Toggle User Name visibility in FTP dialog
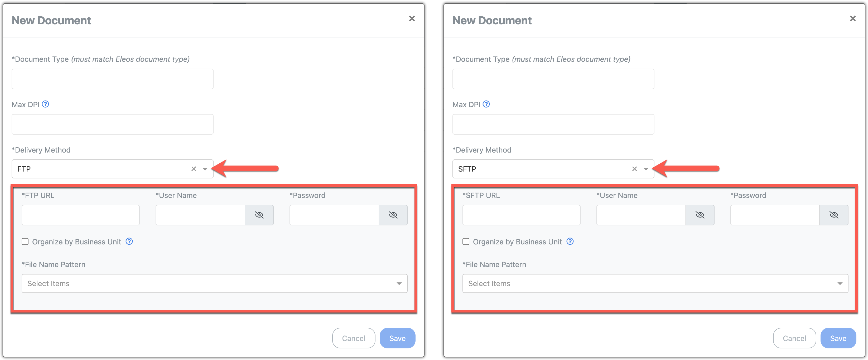Screen dimensions: 868x360 pyautogui.click(x=259, y=215)
